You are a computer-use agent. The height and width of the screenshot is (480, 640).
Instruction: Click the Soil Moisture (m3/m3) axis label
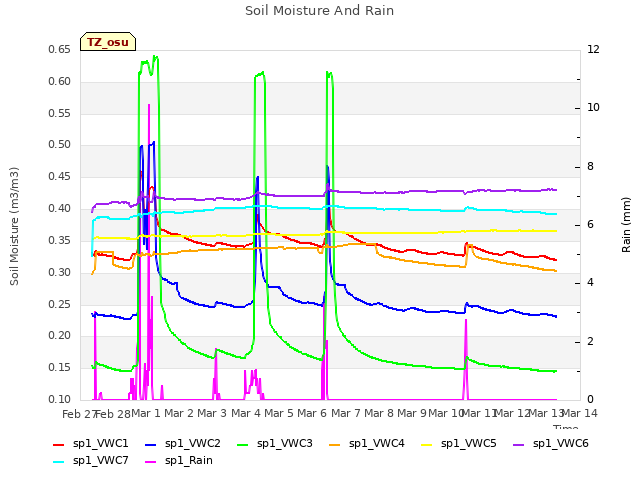(14, 226)
